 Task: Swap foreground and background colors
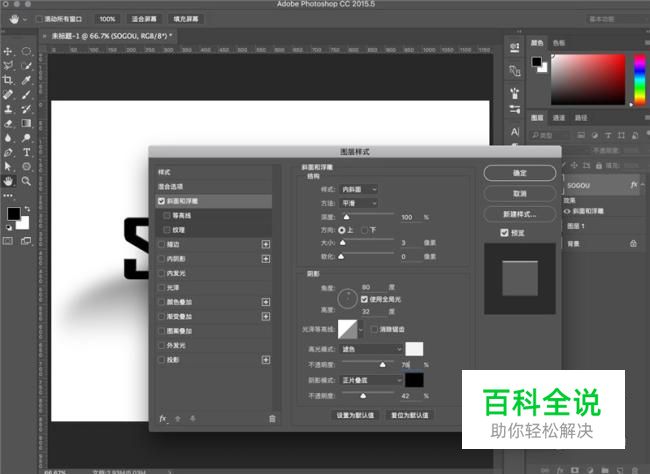27,209
